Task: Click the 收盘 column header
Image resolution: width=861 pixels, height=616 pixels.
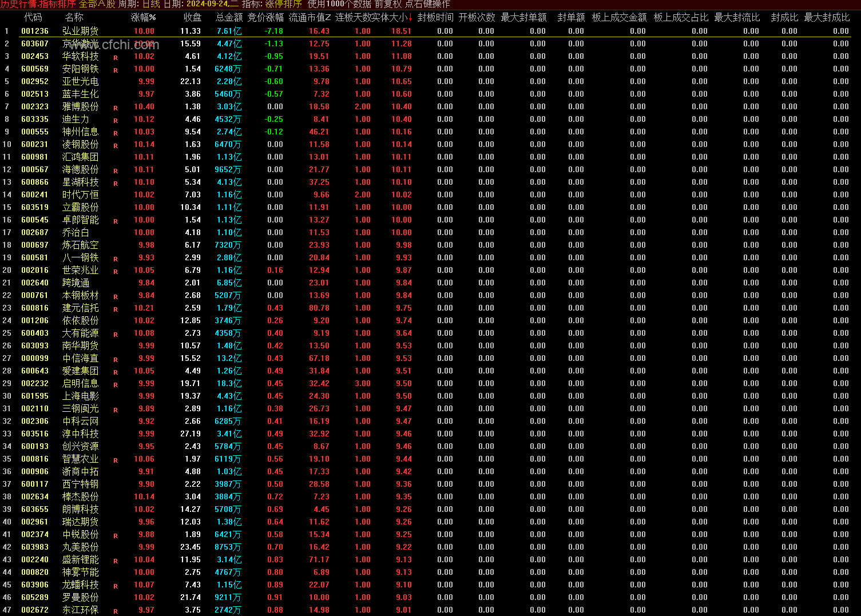Action: (193, 18)
